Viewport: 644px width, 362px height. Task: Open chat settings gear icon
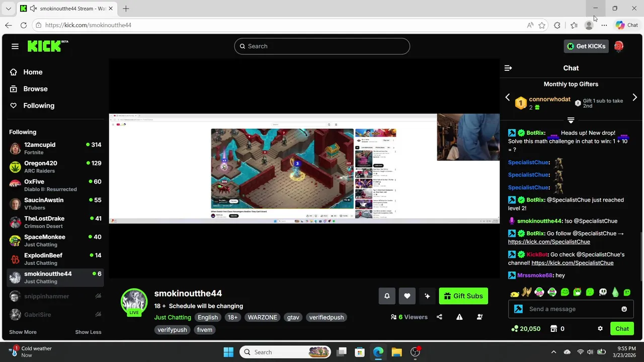[600, 329]
